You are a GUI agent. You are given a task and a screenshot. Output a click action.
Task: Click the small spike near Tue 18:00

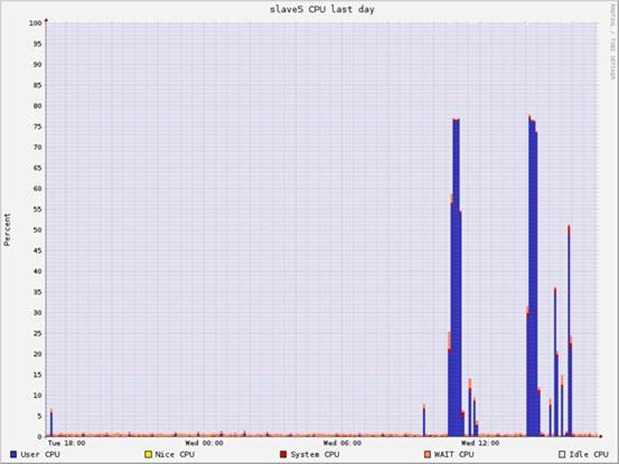point(51,423)
